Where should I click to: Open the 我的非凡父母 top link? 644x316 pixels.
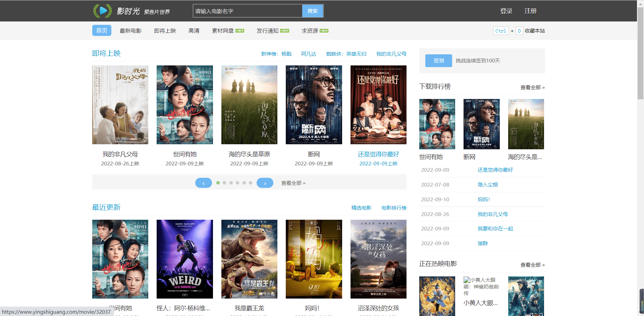coord(391,54)
